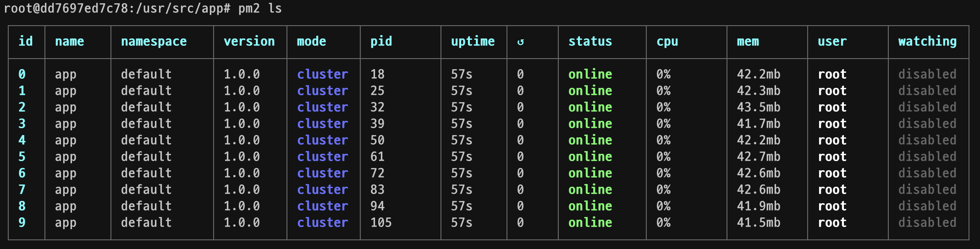Click the 'name' column header

pos(70,41)
